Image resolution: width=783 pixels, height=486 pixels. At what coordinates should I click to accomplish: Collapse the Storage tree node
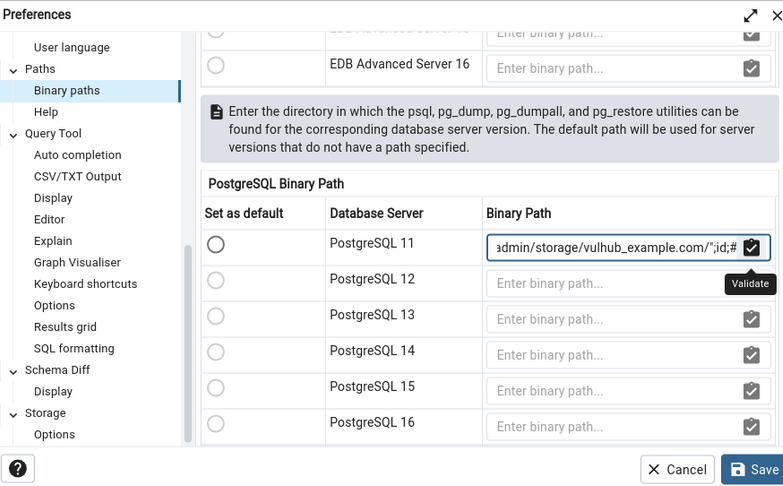click(x=13, y=414)
